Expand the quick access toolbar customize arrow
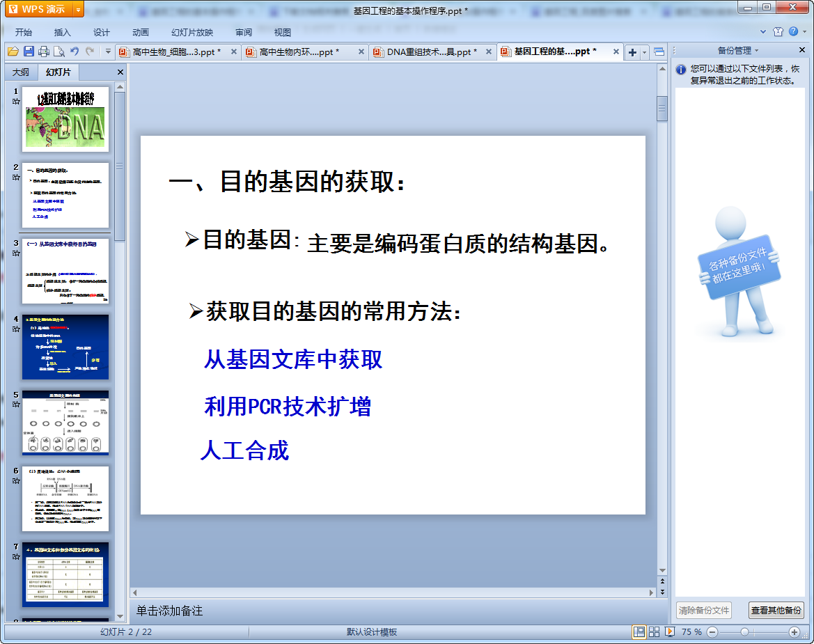This screenshot has width=814, height=644. click(x=108, y=52)
